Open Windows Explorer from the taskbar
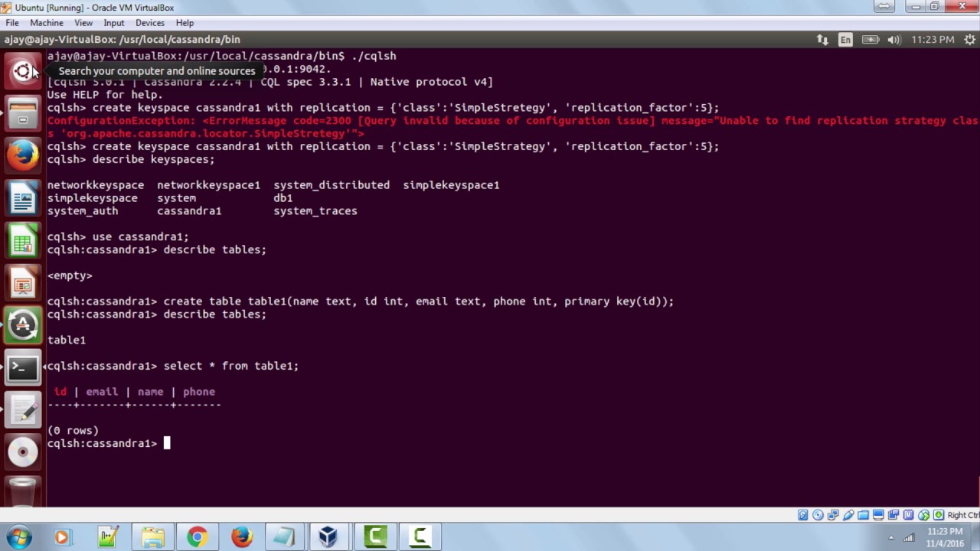980x551 pixels. [x=152, y=537]
